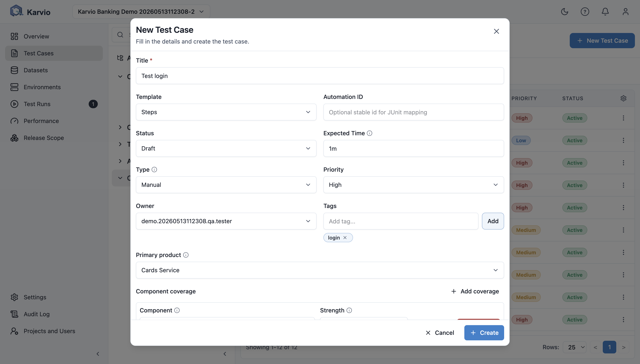640x364 pixels.
Task: Click the Create button
Action: point(484,333)
